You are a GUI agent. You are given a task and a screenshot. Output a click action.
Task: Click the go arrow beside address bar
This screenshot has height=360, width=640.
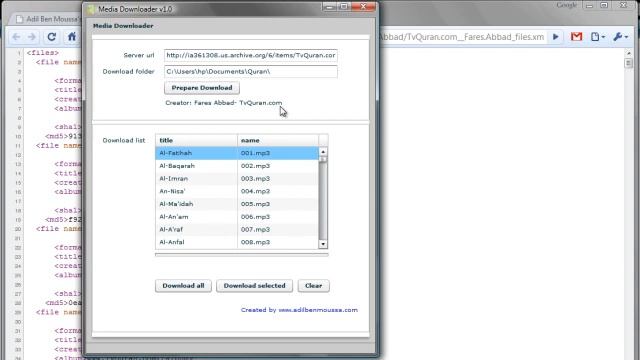click(556, 37)
